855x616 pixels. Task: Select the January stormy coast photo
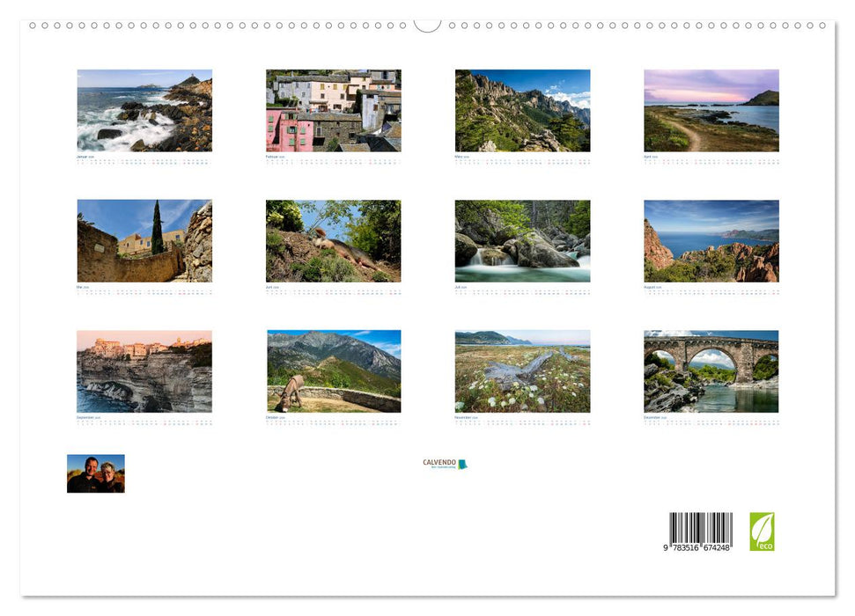pyautogui.click(x=144, y=110)
